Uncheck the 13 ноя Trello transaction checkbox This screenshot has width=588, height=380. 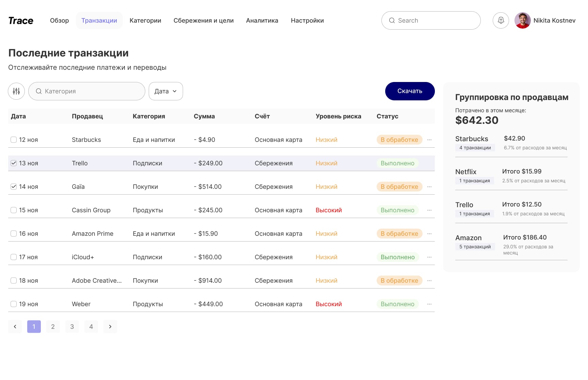coord(14,163)
